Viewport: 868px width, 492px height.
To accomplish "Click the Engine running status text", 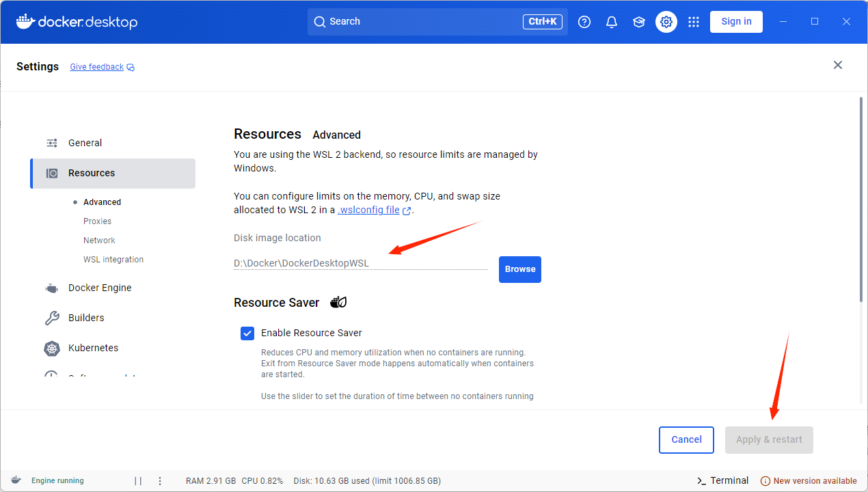I will (57, 481).
